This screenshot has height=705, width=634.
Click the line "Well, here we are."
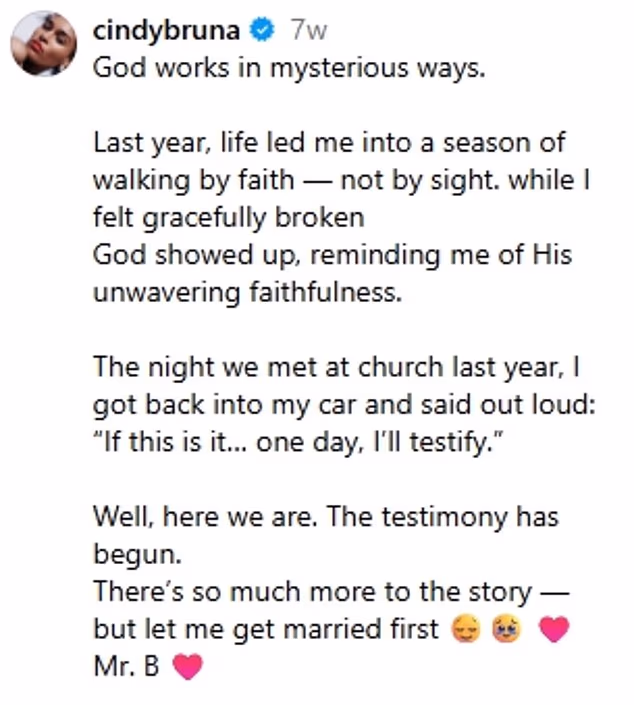point(325,516)
